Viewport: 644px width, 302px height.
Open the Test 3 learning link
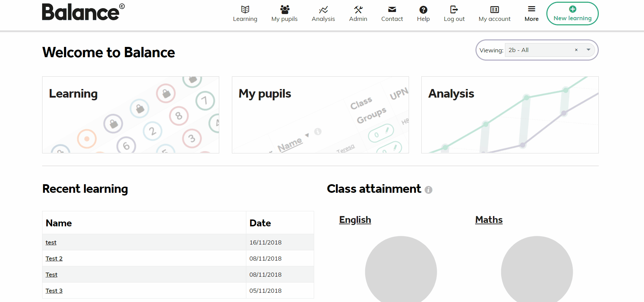click(54, 291)
